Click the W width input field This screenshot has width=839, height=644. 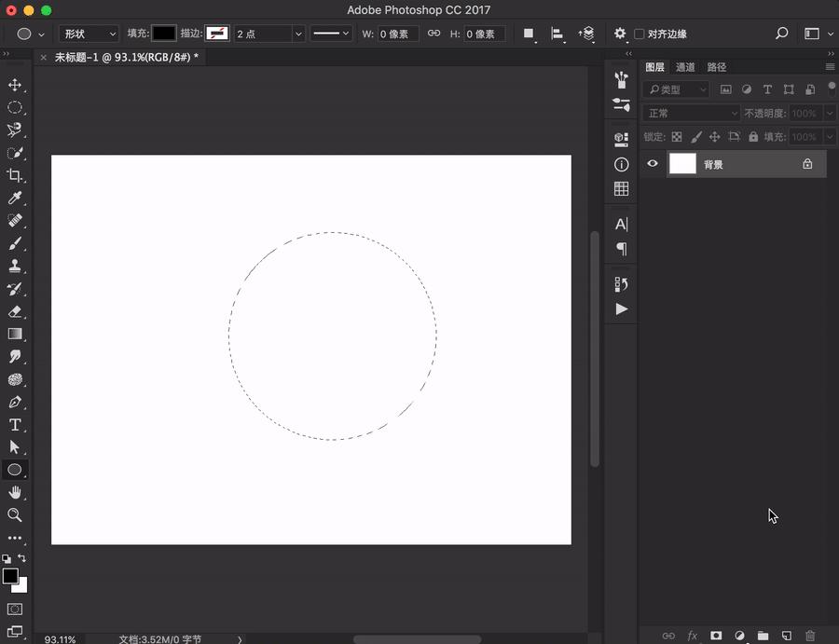398,34
